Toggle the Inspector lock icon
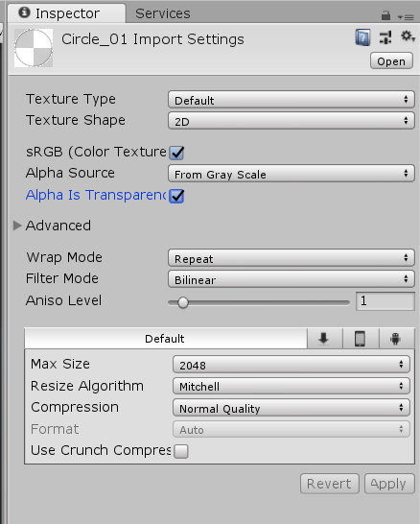This screenshot has width=420, height=524. (x=385, y=15)
